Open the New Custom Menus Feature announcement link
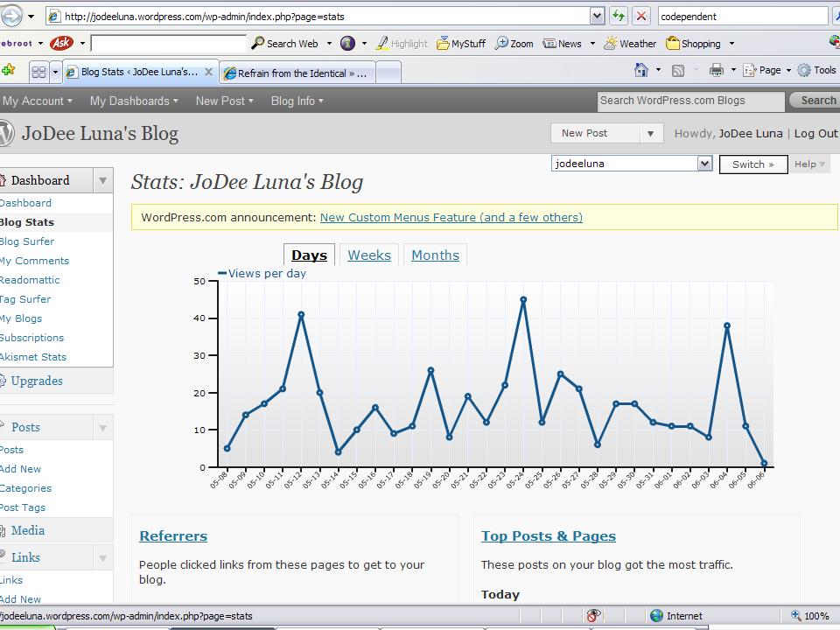The image size is (840, 630). tap(451, 217)
